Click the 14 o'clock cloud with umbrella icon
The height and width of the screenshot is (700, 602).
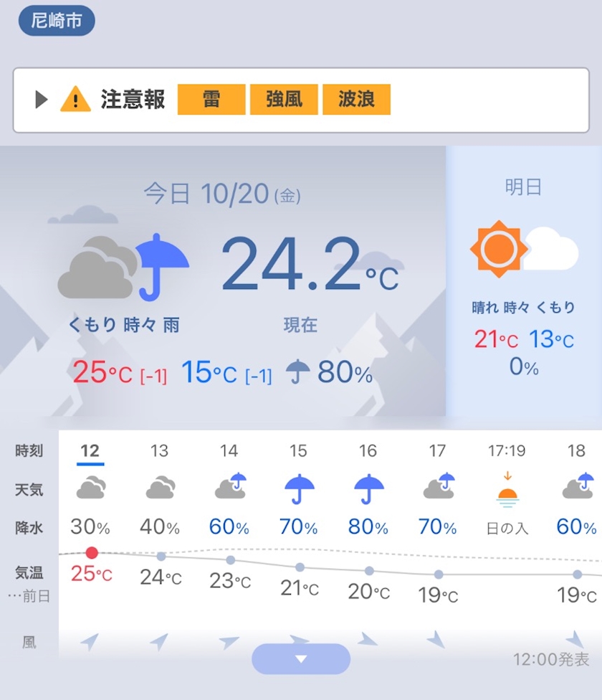[231, 486]
